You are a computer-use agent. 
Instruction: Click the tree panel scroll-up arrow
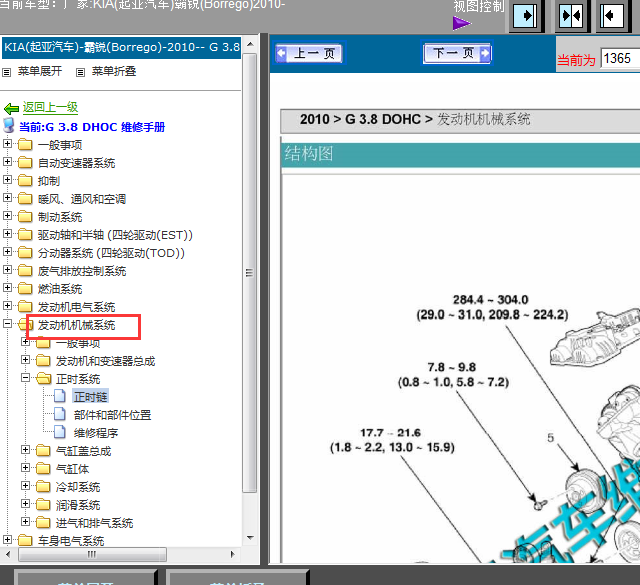click(x=250, y=44)
